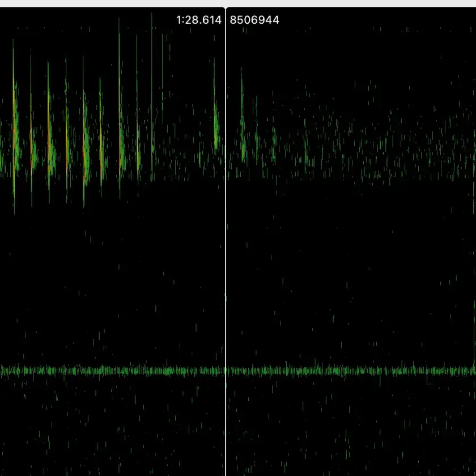This screenshot has height=476, width=476.
Task: Click the 8506944 sample frame number
Action: (x=254, y=20)
